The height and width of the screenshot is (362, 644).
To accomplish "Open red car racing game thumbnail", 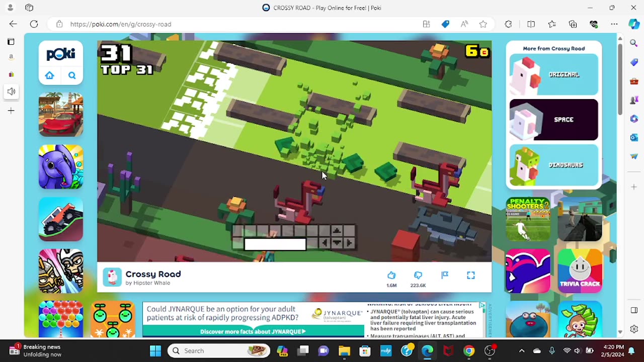I will (x=61, y=115).
